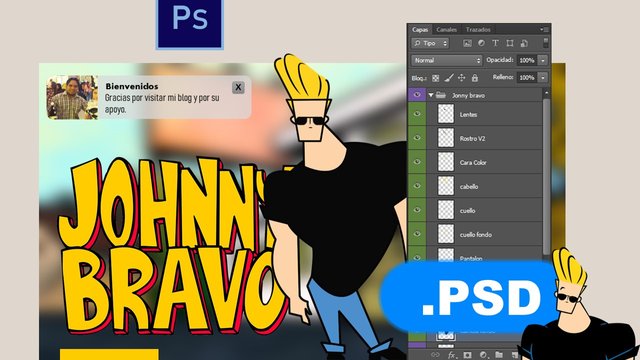Screen dimensions: 640x360
Task: Select the Rostro V2 layer thumbnail
Action: (x=446, y=138)
